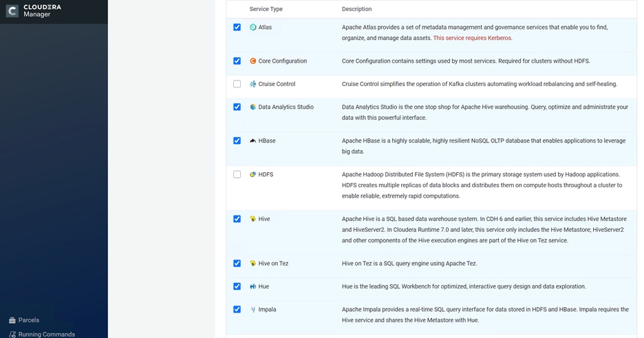Image resolution: width=644 pixels, height=338 pixels.
Task: Uncheck the Data Analytics Studio checkbox
Action: pyautogui.click(x=237, y=107)
